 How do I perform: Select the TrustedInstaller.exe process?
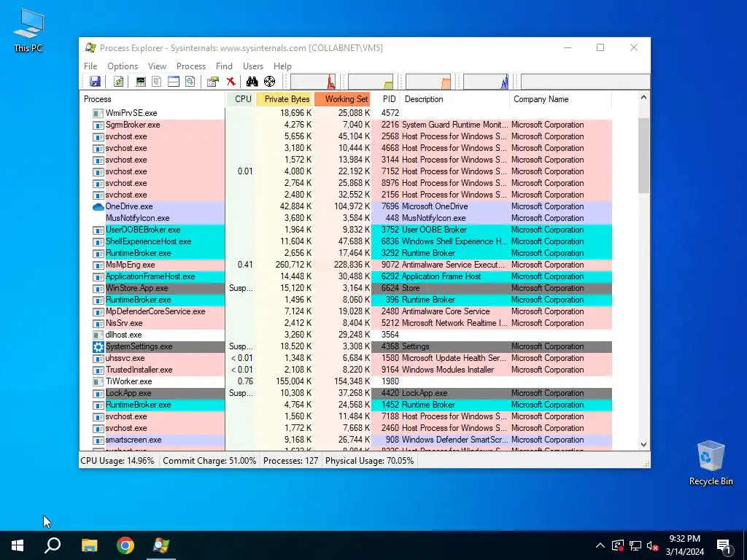tap(139, 370)
